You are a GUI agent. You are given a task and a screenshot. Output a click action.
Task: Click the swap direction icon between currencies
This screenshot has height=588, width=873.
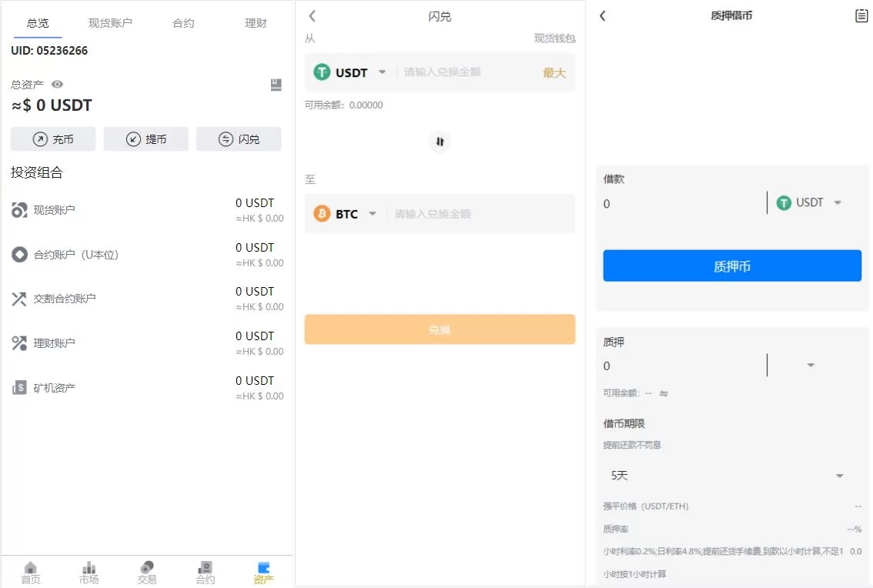tap(440, 142)
